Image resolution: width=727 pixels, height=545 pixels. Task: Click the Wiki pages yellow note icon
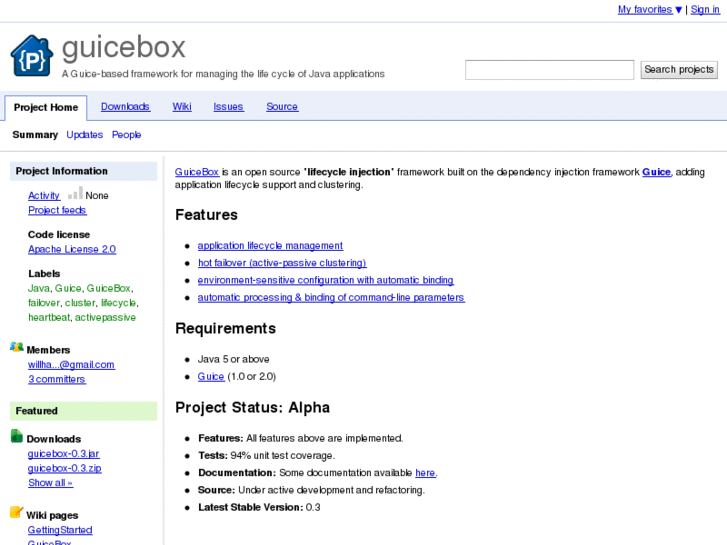[x=17, y=514]
